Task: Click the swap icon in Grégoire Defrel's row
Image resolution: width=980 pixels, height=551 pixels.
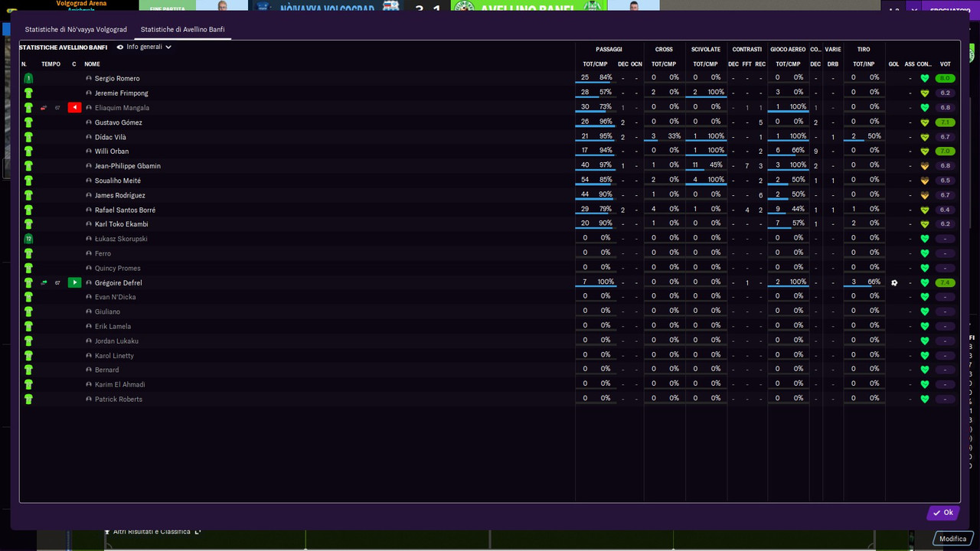Action: point(44,282)
